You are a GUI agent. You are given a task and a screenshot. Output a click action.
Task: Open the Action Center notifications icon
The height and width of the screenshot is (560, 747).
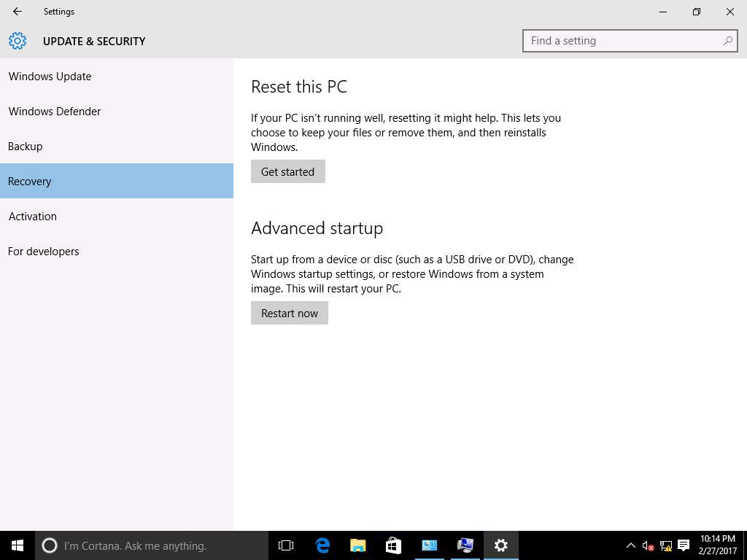pyautogui.click(x=684, y=545)
